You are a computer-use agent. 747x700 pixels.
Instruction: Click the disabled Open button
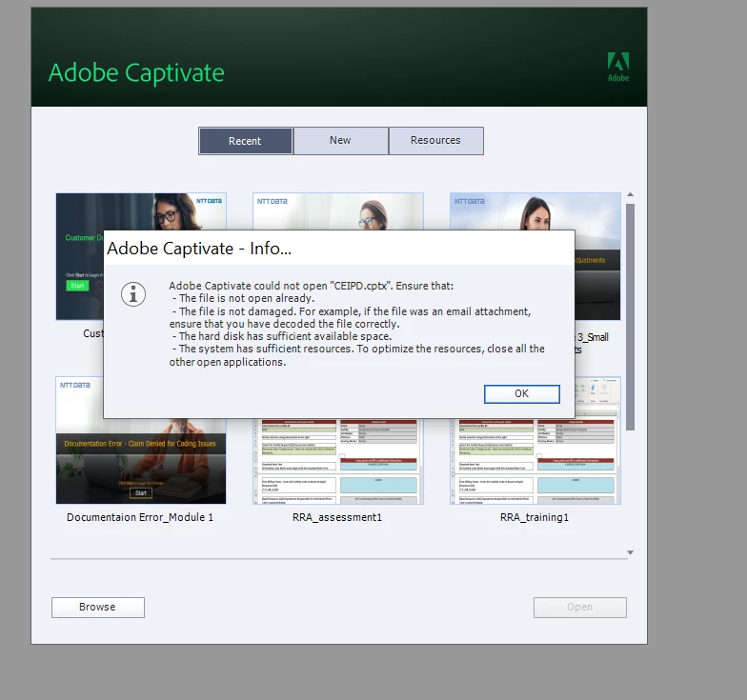[x=579, y=608]
